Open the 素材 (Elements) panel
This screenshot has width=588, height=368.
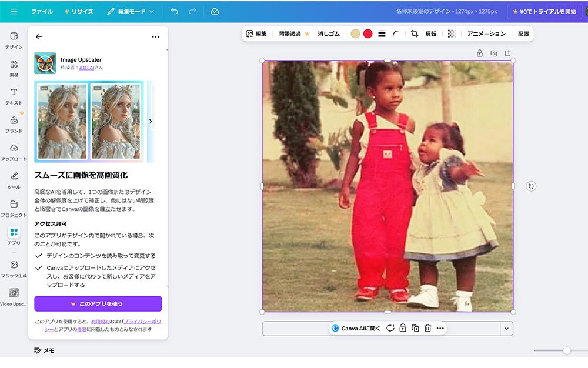click(13, 65)
